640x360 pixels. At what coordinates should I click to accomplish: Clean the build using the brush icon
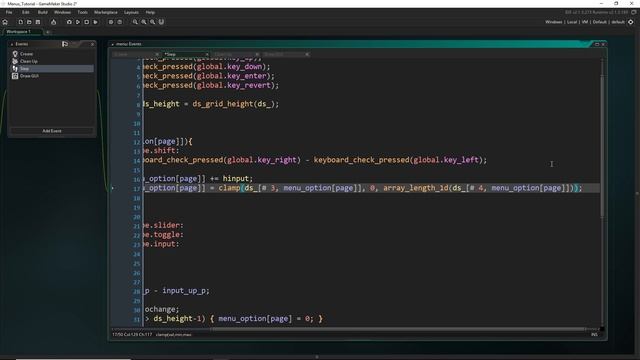pos(96,22)
